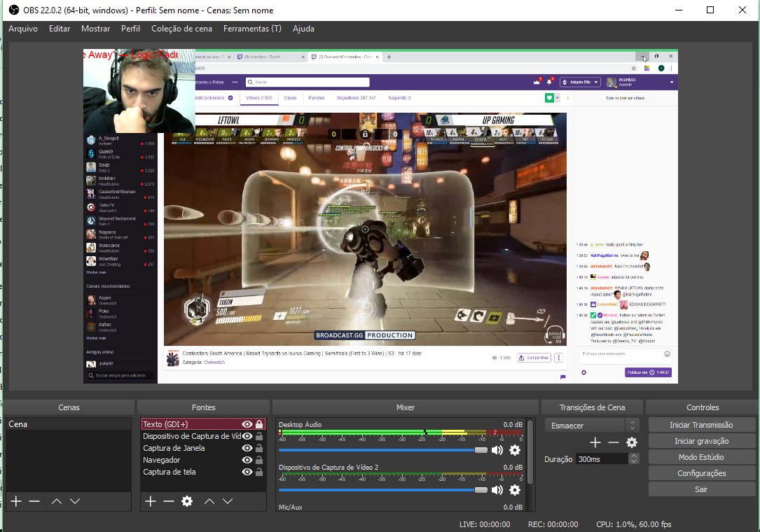Viewport: 760px width, 532px height.
Task: Hide the Texto (GDI+) source via eye
Action: (x=247, y=424)
